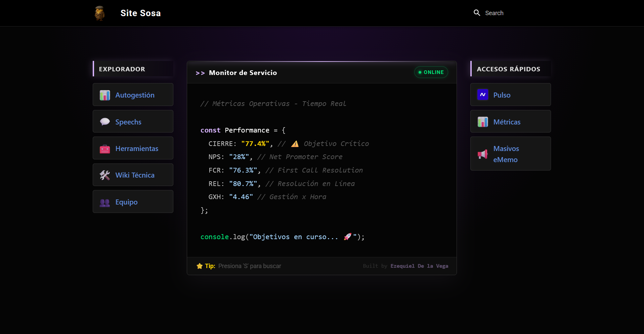The width and height of the screenshot is (644, 334).
Task: Click the megaphone icon for Masivos eMemo
Action: click(483, 154)
